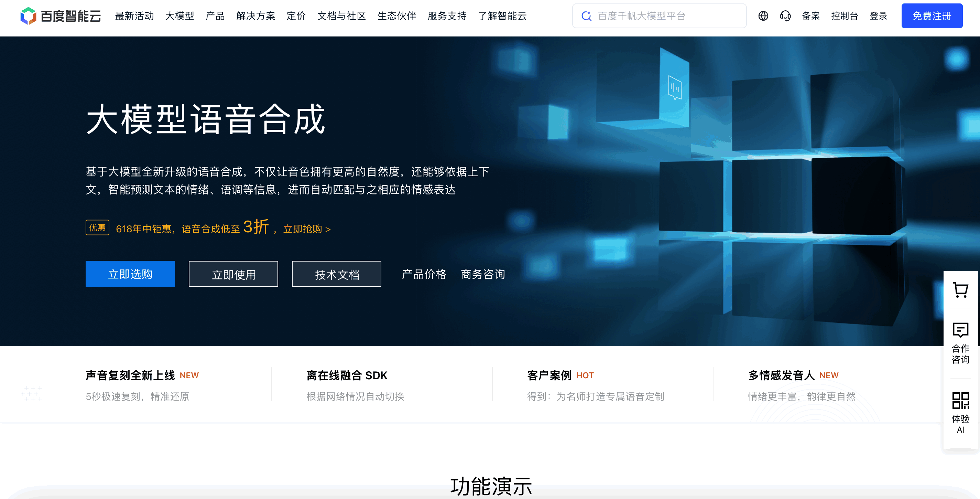Screen dimensions: 980x499
Task: Click the 5秒极速复刻，精准还原 text
Action: tap(137, 396)
